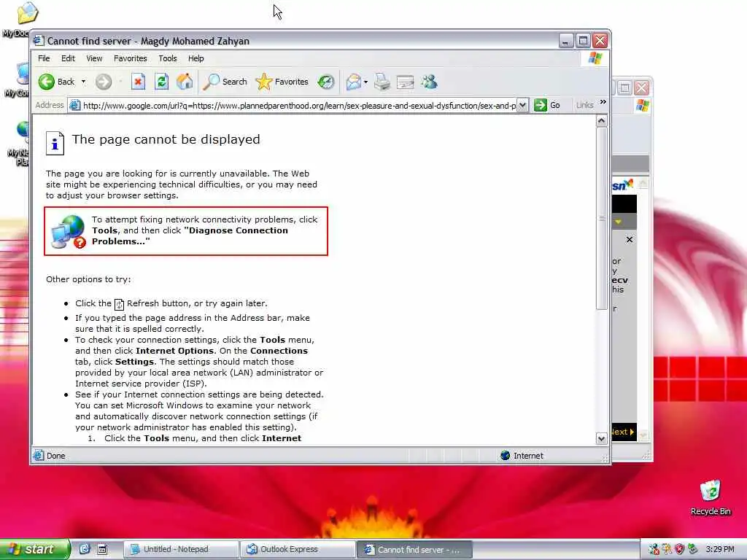Click the Print toolbar icon
747x560 pixels.
pyautogui.click(x=382, y=82)
